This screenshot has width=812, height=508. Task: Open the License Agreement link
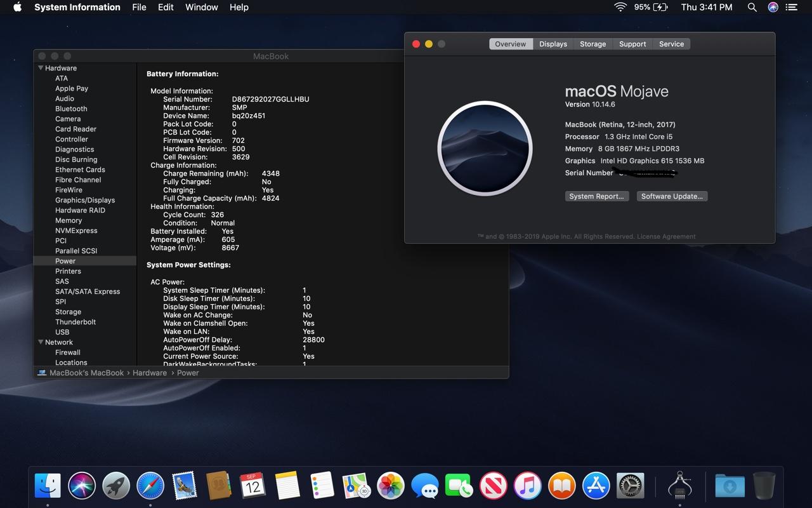[666, 236]
